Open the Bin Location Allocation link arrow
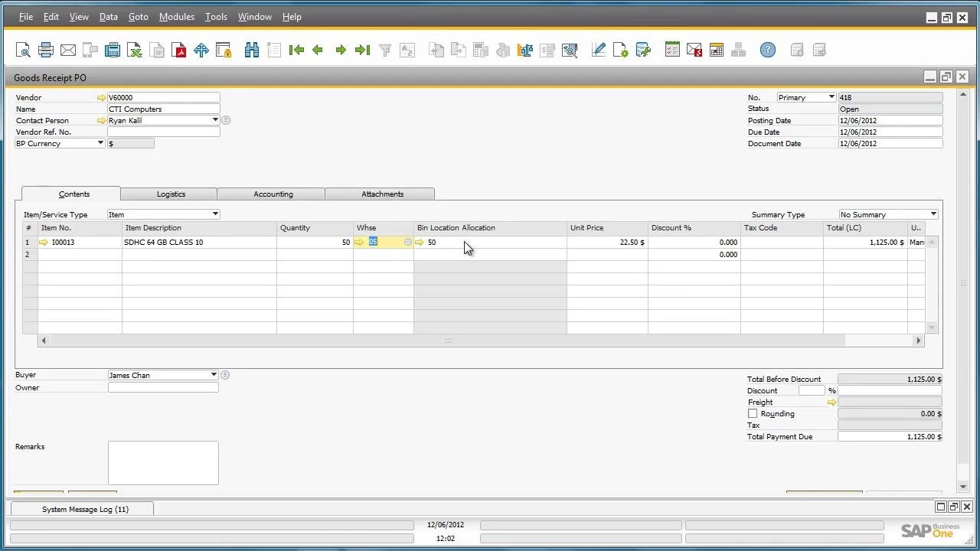Image resolution: width=980 pixels, height=551 pixels. pyautogui.click(x=420, y=243)
